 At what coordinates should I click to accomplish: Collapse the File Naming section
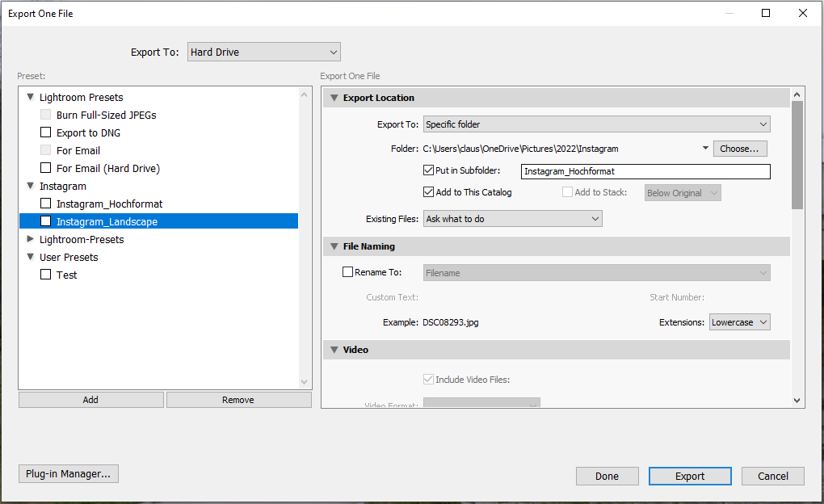click(334, 246)
